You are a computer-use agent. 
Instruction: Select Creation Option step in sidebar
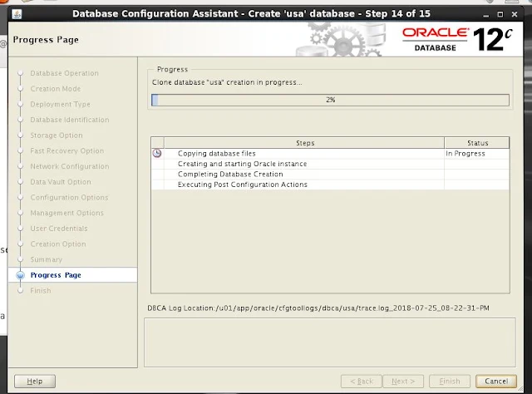click(58, 244)
